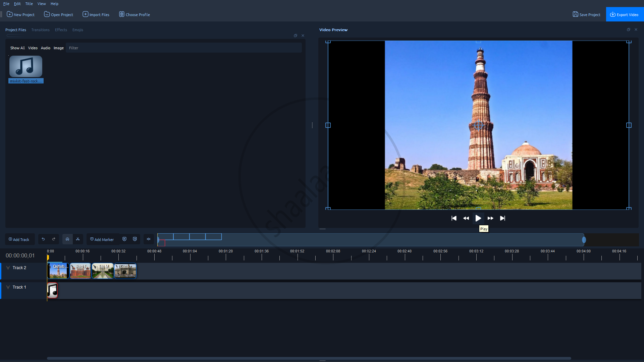Image resolution: width=644 pixels, height=362 pixels.
Task: Jump to previous marker icon
Action: tap(124, 239)
